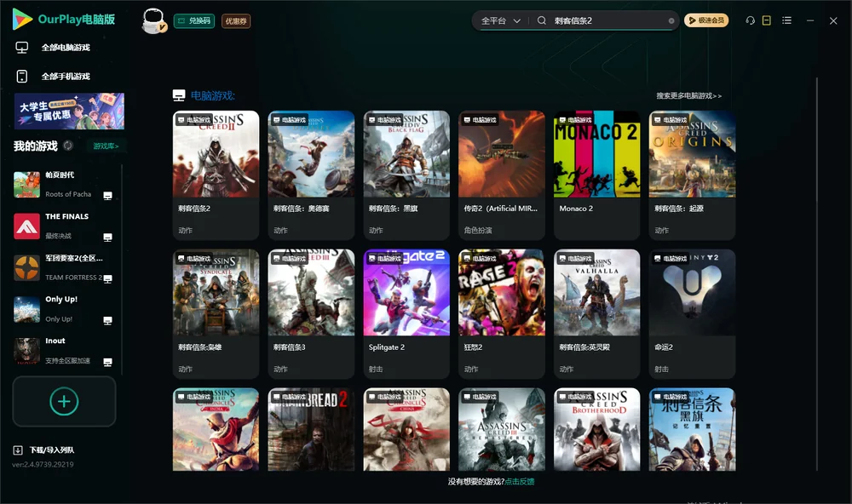The width and height of the screenshot is (852, 504).
Task: Clear the search box text
Action: coord(671,20)
